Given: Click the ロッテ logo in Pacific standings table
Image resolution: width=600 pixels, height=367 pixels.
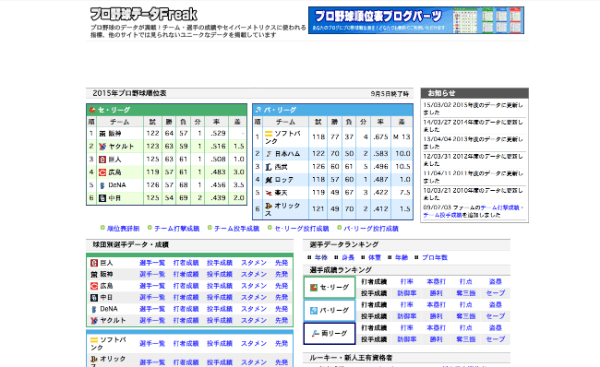Looking at the screenshot, I should click(269, 180).
